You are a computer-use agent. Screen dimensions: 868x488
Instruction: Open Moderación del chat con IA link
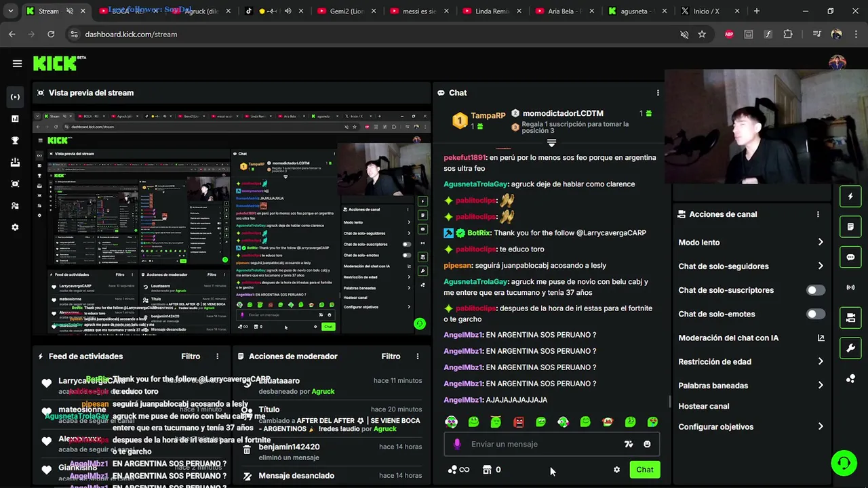751,338
